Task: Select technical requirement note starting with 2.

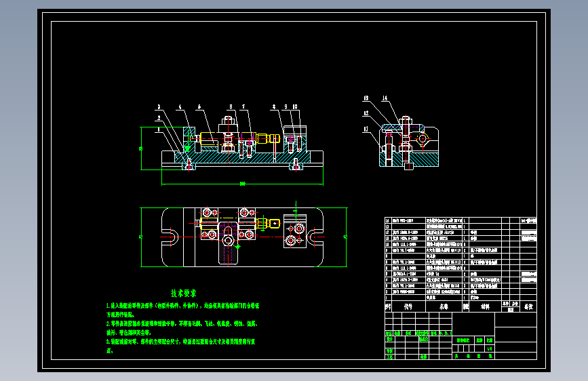Action: coord(182,328)
